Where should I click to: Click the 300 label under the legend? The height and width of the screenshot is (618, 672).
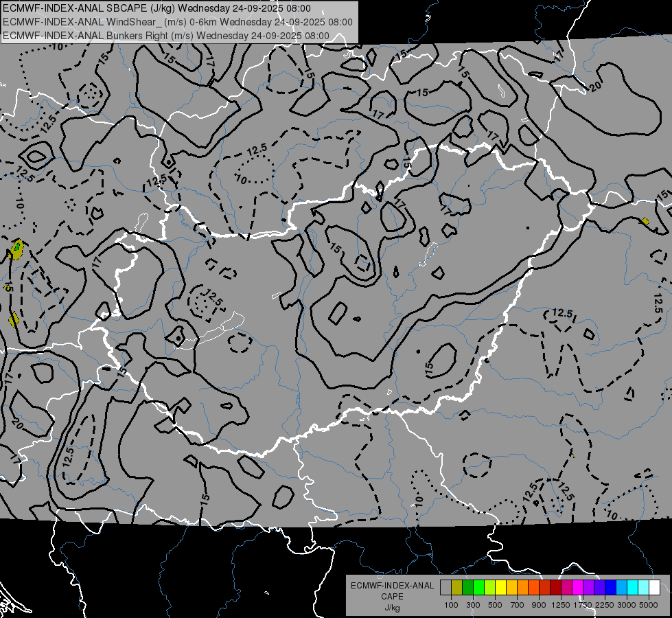473,605
